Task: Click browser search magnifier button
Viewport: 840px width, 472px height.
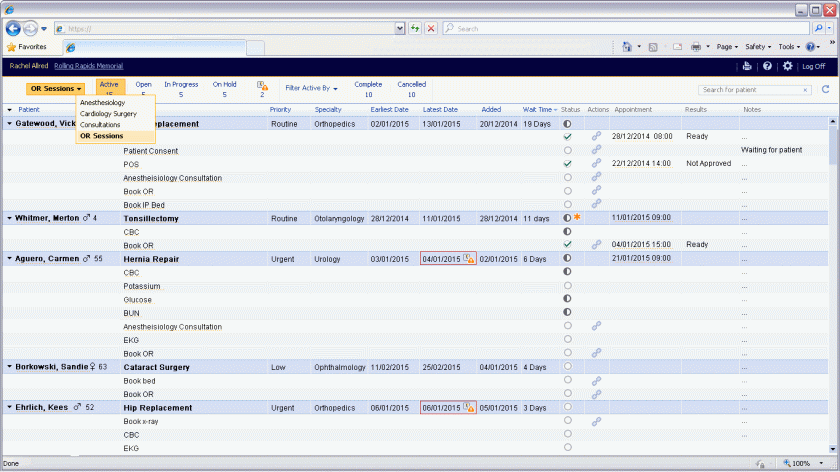Action: 818,28
